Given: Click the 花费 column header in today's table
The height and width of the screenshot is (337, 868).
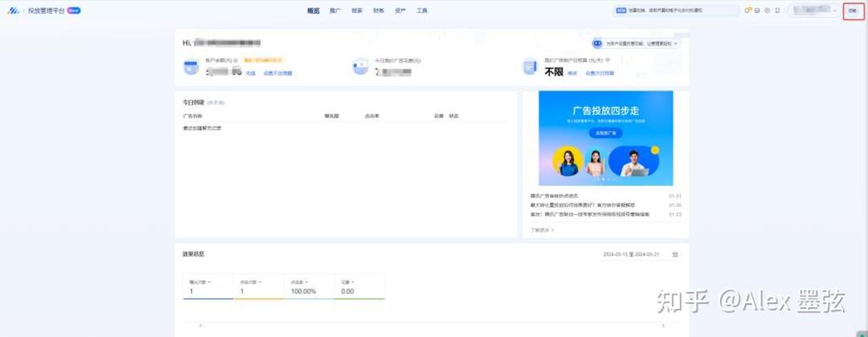Looking at the screenshot, I should point(439,116).
